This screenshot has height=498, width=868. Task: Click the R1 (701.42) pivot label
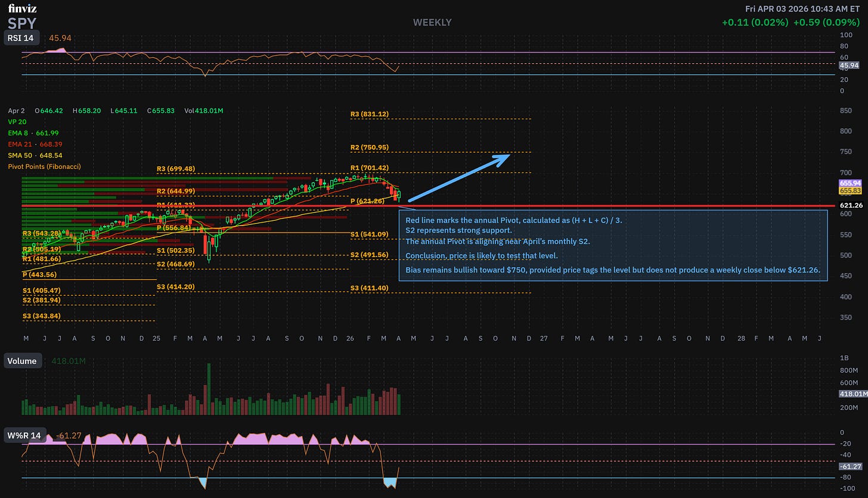click(370, 168)
